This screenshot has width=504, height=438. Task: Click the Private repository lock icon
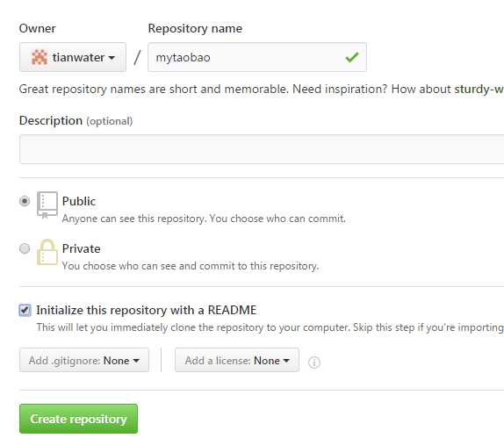coord(47,253)
